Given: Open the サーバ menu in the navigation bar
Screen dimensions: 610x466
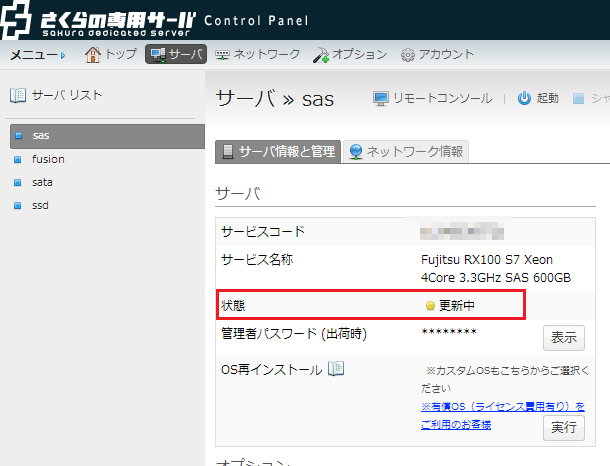Looking at the screenshot, I should tap(175, 54).
